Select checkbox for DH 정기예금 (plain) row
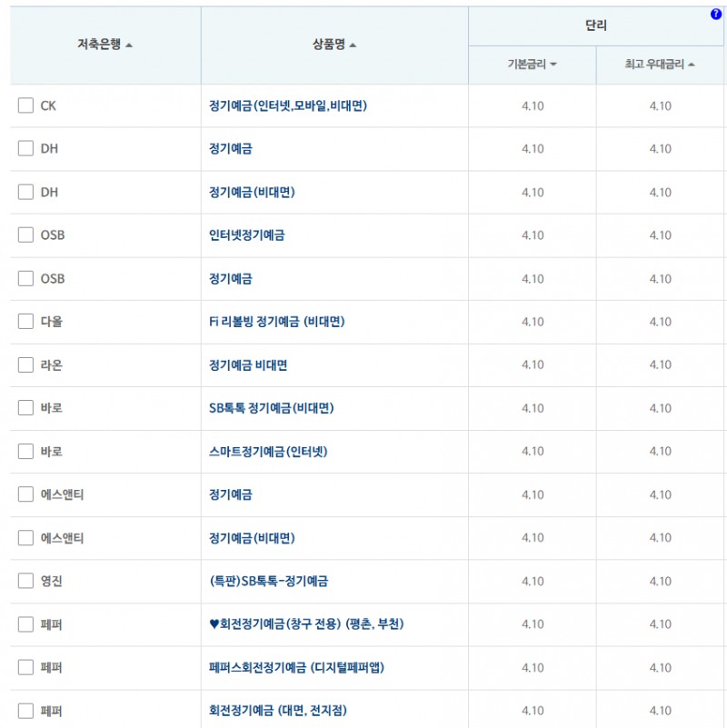The image size is (727, 728). click(25, 148)
